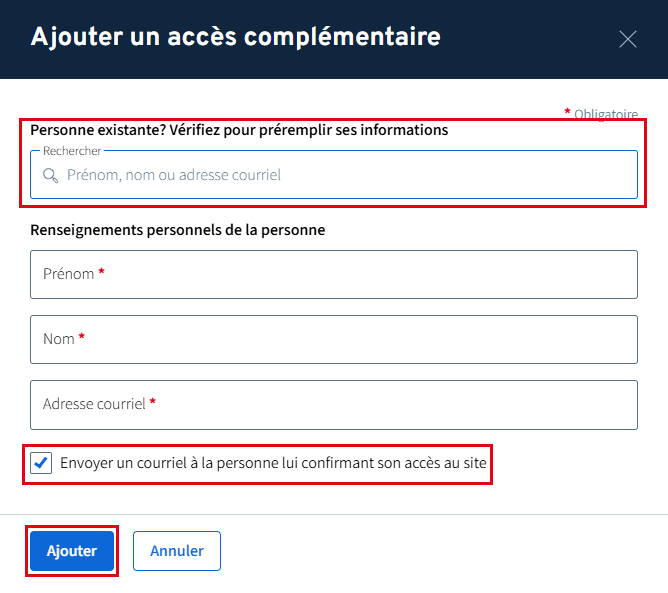Screen dimensions: 668x593
Task: Click the red asterisk beside Prénom
Action: click(x=102, y=273)
